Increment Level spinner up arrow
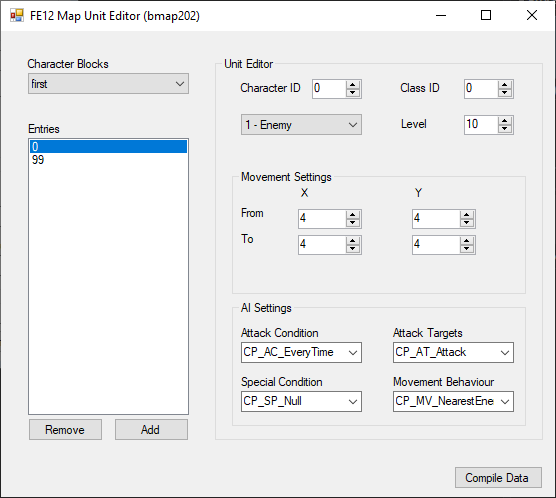The width and height of the screenshot is (556, 498). pos(505,121)
